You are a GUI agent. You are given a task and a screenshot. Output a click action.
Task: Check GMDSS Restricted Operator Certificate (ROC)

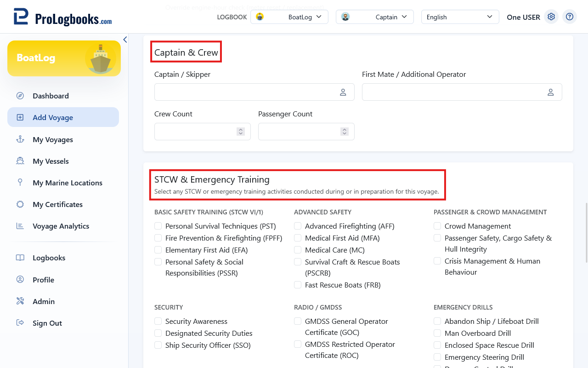pos(298,344)
